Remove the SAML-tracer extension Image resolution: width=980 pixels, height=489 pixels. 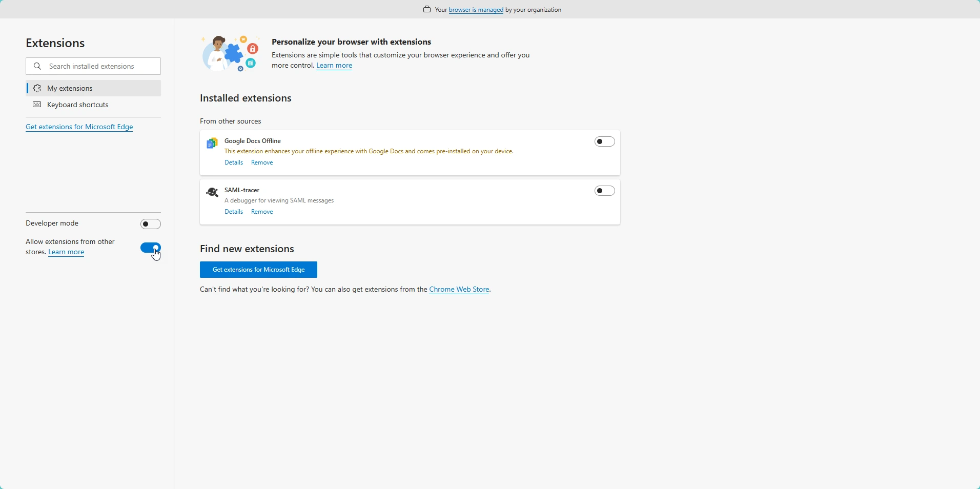[262, 212]
